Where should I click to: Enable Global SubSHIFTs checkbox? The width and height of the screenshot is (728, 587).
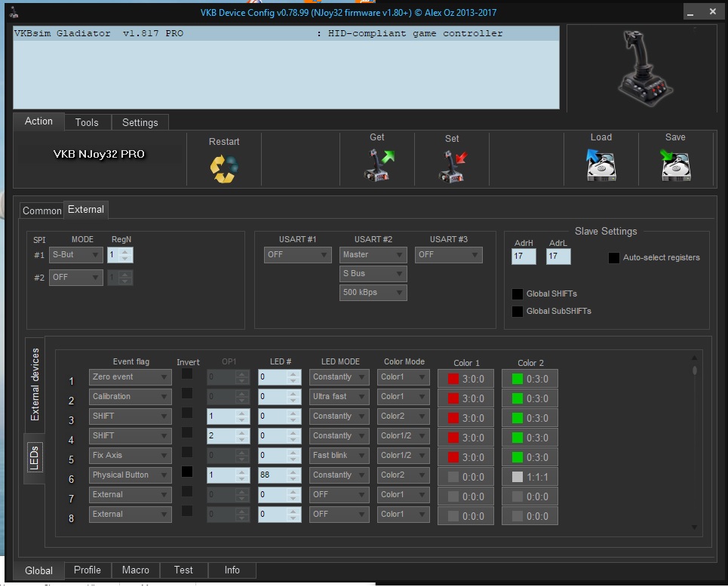click(518, 311)
